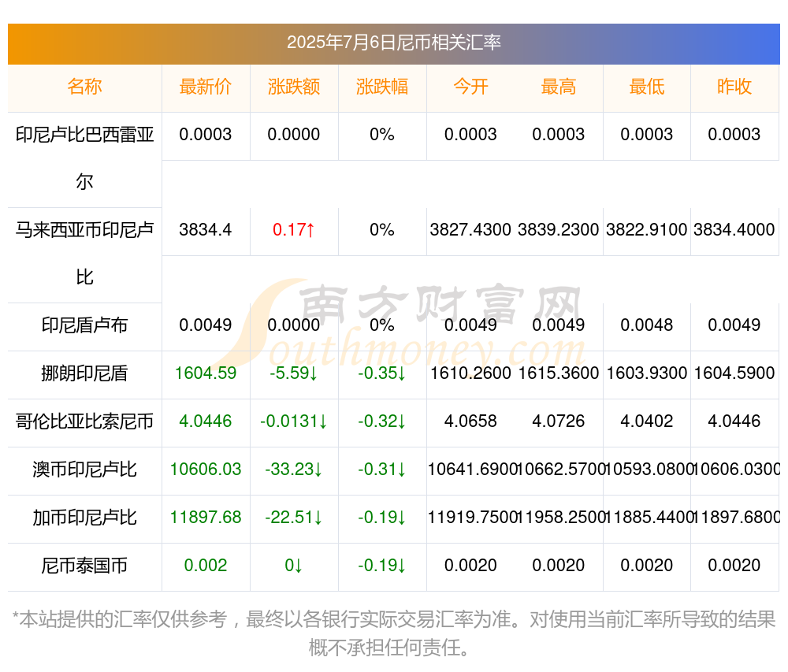788x672 pixels.
Task: Click the 最新价 column header
Action: [x=205, y=87]
